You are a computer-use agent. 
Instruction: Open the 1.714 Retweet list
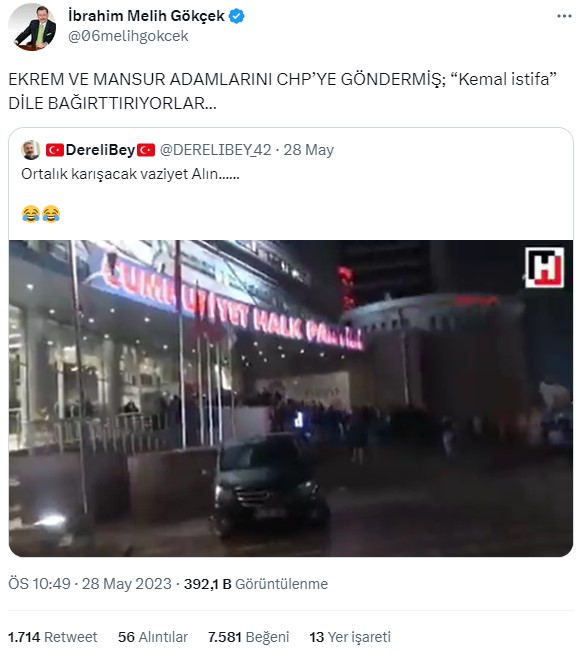click(52, 637)
